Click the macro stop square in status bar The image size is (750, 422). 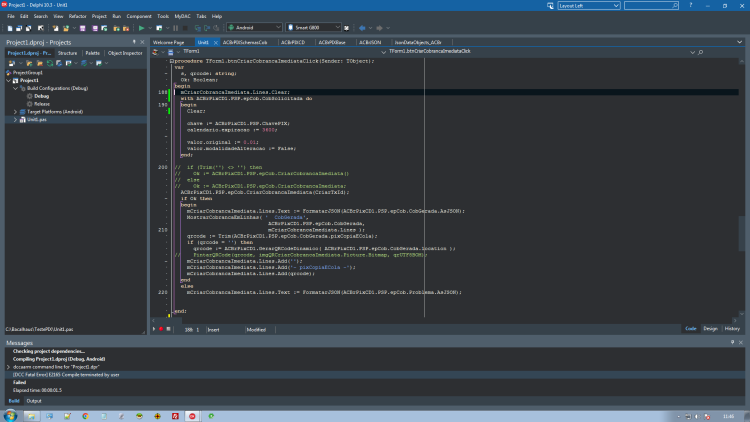tap(168, 329)
